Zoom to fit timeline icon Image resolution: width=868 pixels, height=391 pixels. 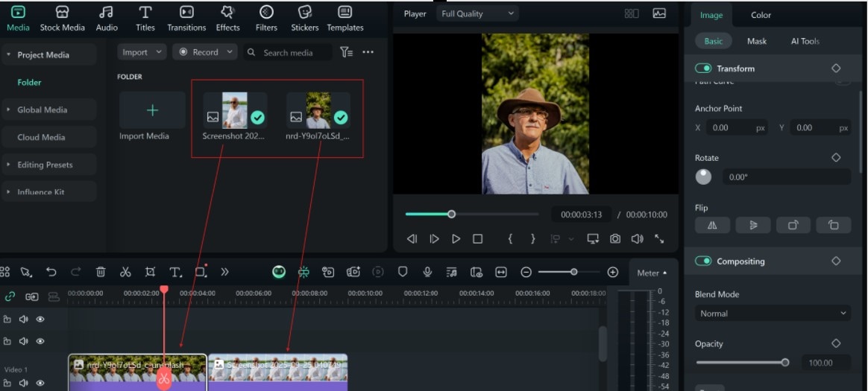coord(501,272)
